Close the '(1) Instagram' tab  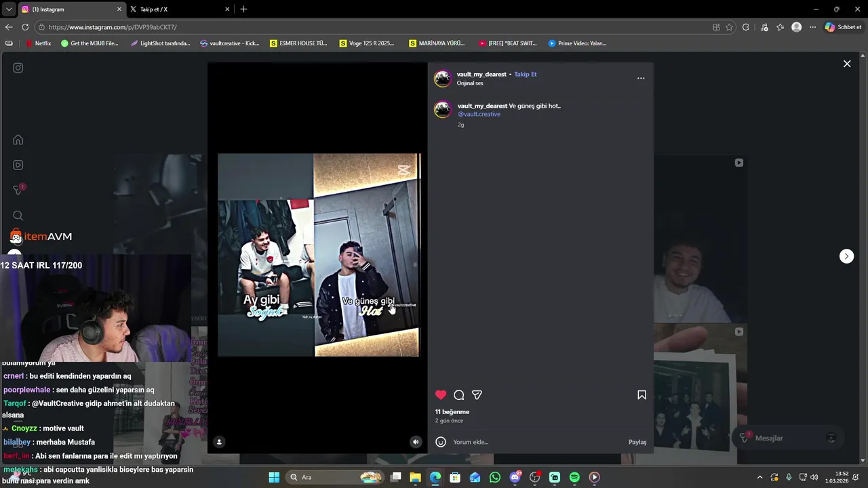(x=119, y=9)
